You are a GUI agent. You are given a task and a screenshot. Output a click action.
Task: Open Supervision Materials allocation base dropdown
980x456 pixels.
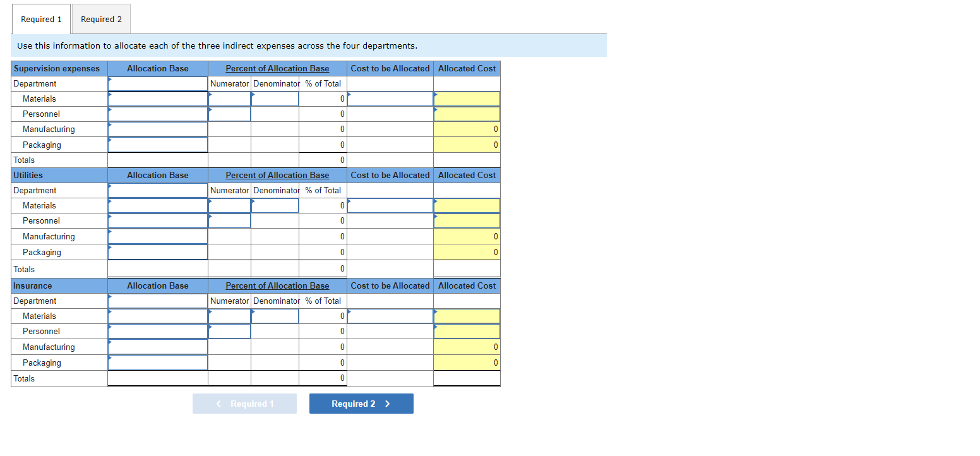point(158,99)
